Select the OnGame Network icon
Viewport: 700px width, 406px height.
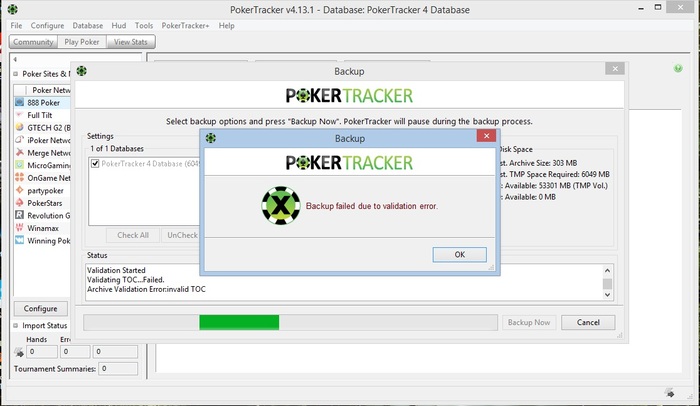(20, 177)
